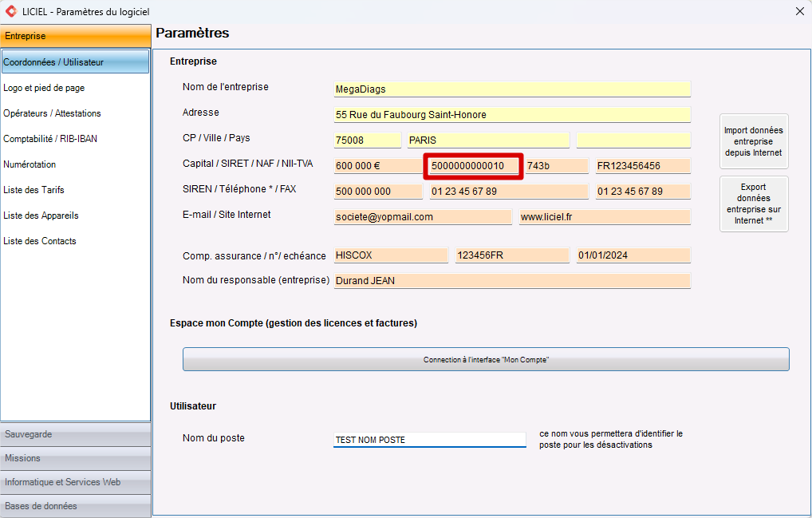The image size is (812, 518).
Task: Expand the Bases de données section
Action: coord(76,506)
